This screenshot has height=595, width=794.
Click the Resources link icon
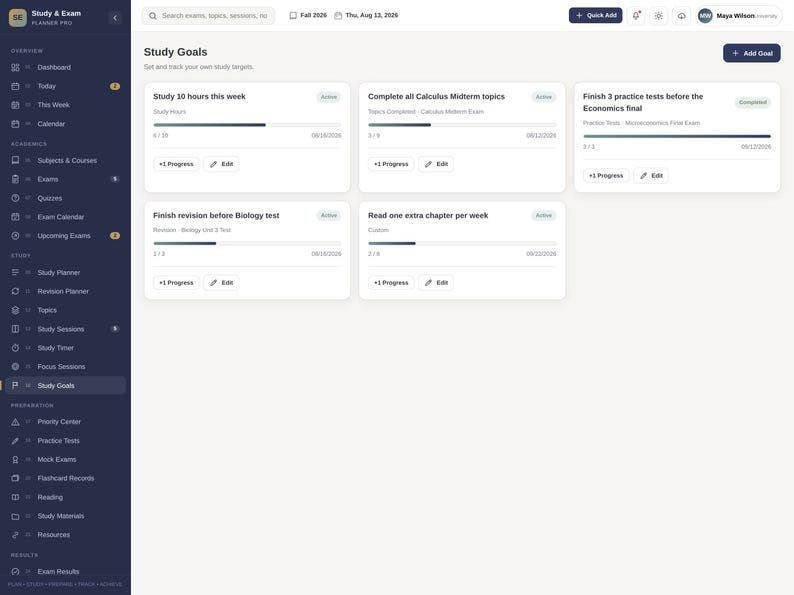point(15,535)
